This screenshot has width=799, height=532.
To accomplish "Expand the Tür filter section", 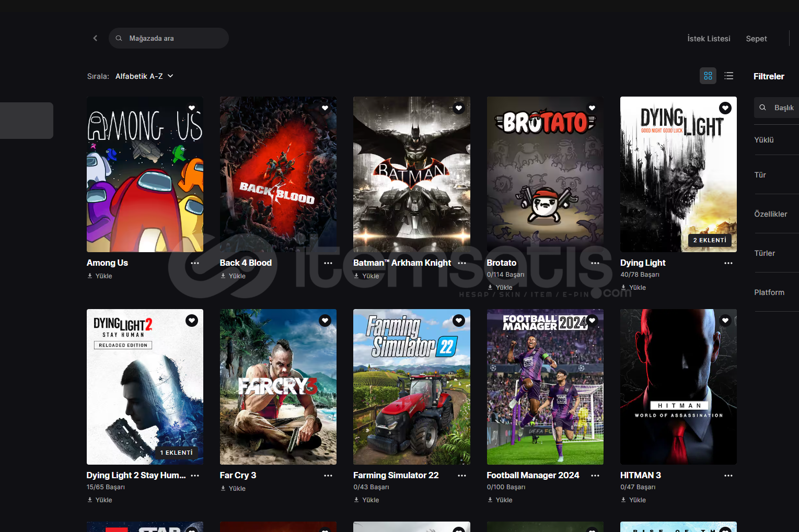I will (777, 175).
